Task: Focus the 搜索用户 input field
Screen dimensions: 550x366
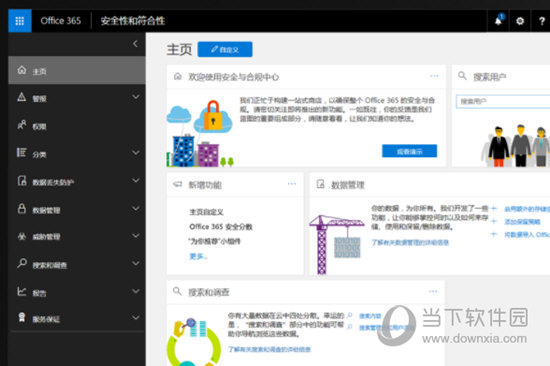Action: (503, 101)
